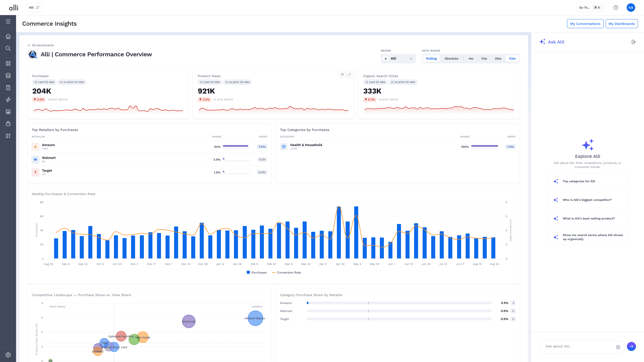The width and height of the screenshot is (644, 362).
Task: Open the database stack icon in sidebar
Action: pyautogui.click(x=8, y=75)
